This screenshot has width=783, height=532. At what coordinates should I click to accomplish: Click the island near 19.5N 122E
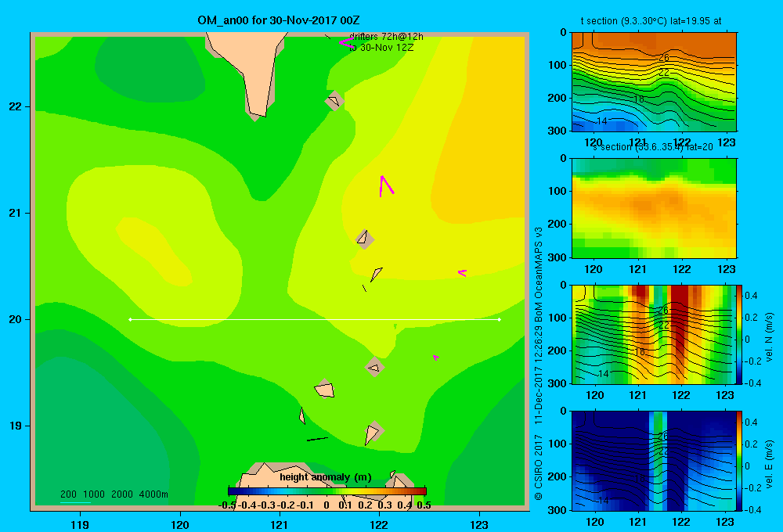click(374, 367)
